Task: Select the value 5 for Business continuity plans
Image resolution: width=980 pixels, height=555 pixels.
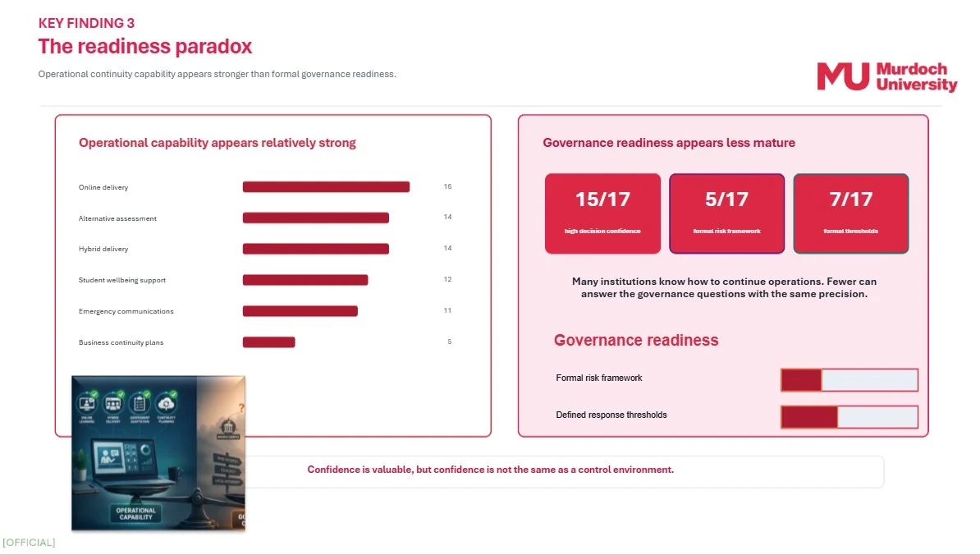Action: 450,342
